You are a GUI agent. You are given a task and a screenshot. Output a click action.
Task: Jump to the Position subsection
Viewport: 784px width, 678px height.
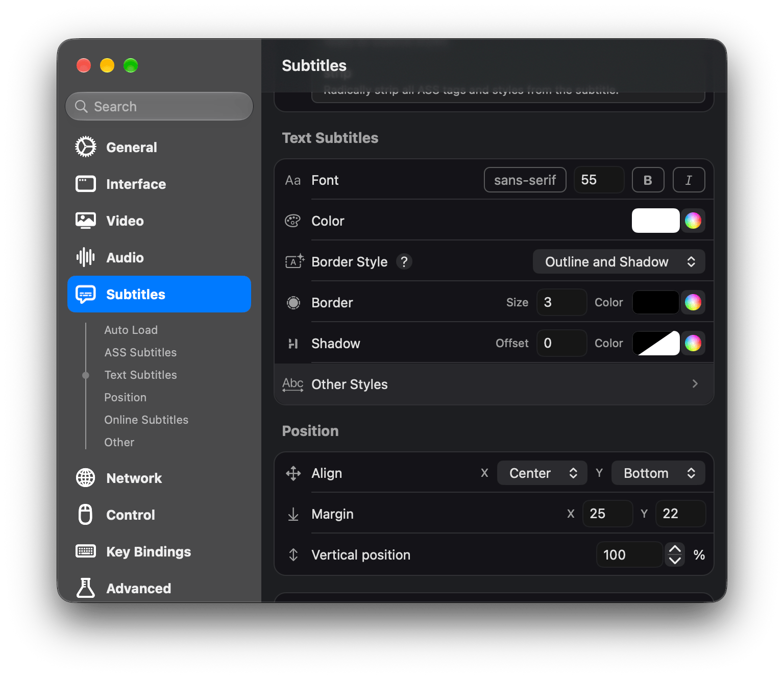tap(126, 397)
